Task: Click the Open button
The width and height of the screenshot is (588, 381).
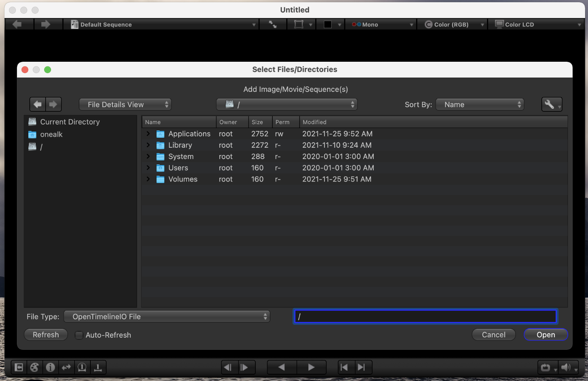Action: click(x=546, y=335)
